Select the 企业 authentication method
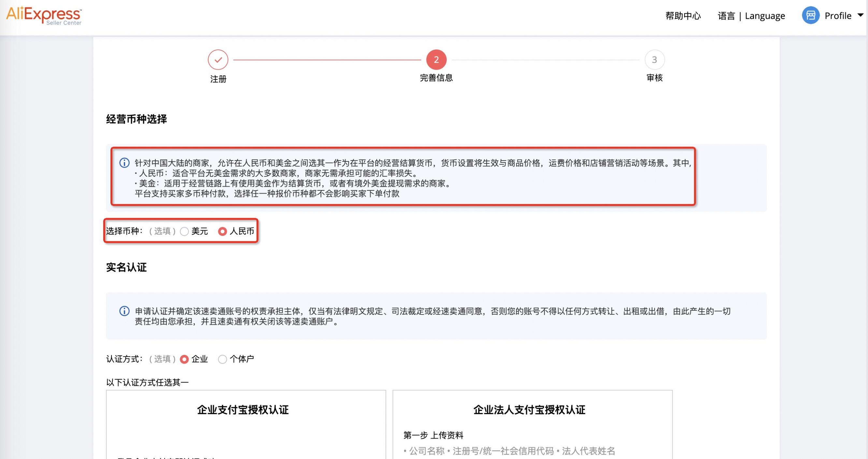This screenshot has width=868, height=459. [184, 359]
